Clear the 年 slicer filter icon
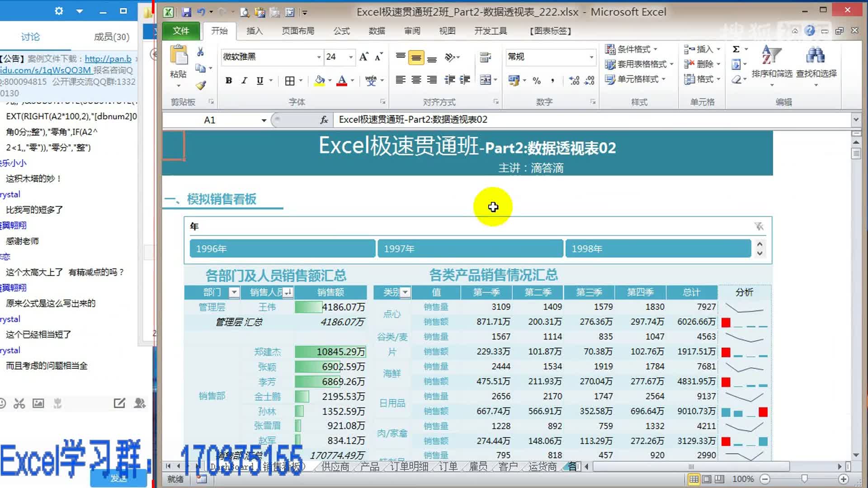This screenshot has height=488, width=868. point(759,226)
